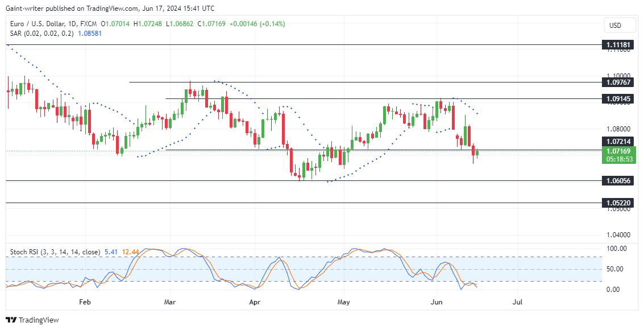Click the 1.11181 resistance price tag

point(618,44)
